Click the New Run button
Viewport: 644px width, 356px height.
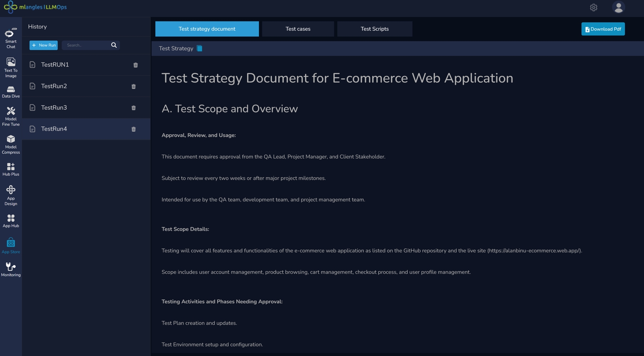(44, 45)
